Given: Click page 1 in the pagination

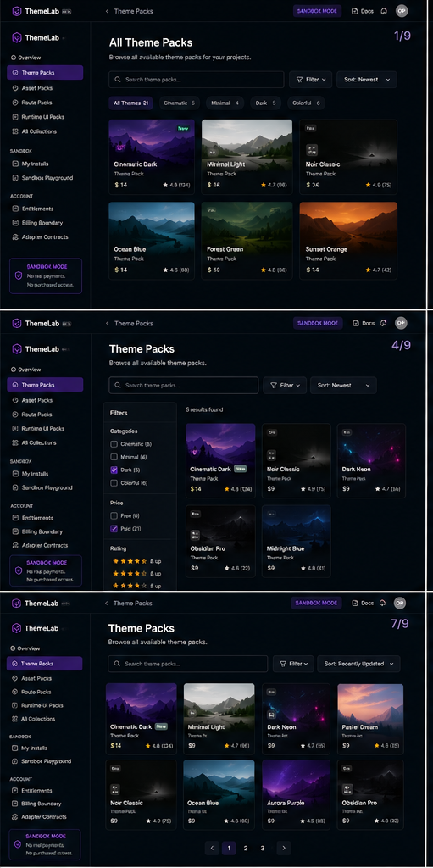Looking at the screenshot, I should 229,848.
